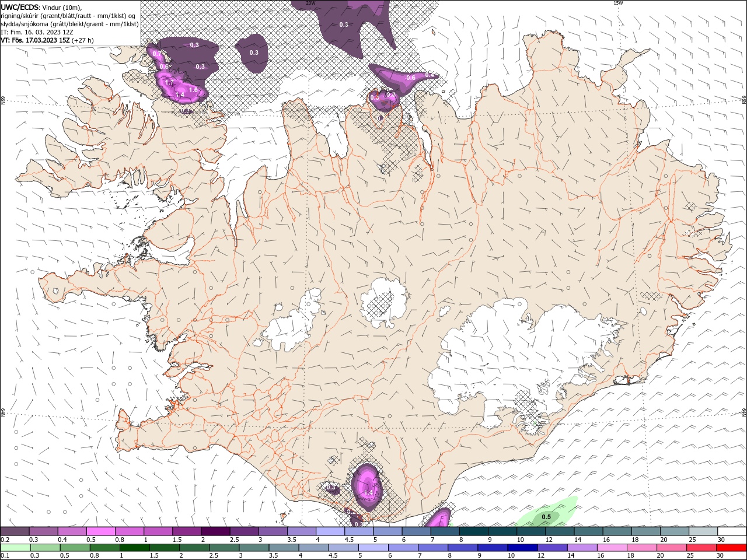747x560 pixels.
Task: Pick pale lavender swatch at 4 in top row
Action: pyautogui.click(x=330, y=531)
